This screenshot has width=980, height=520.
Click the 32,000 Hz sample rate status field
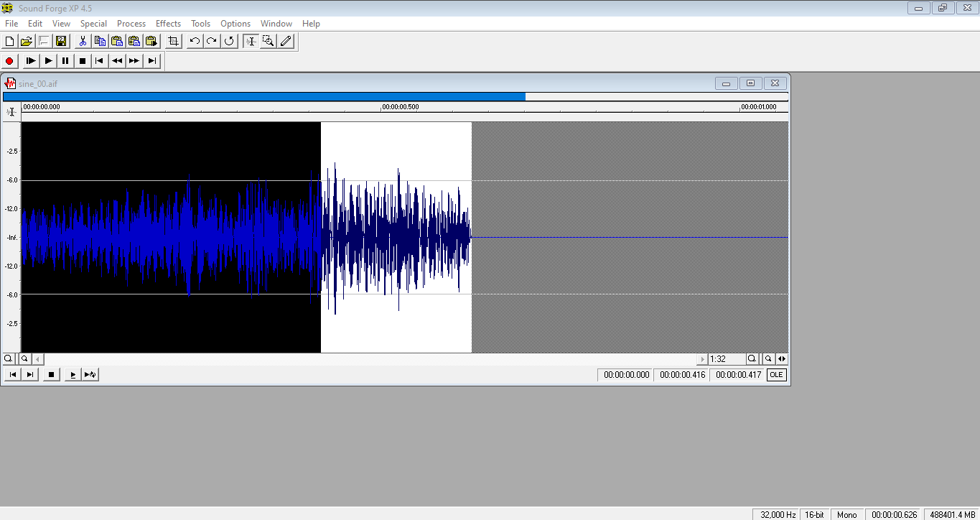(x=776, y=514)
